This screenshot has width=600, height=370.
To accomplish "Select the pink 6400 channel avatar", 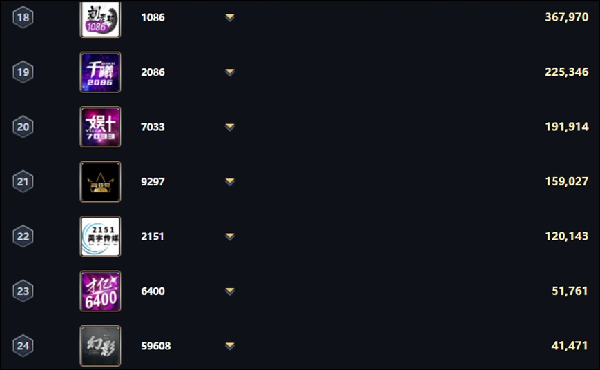I will [100, 291].
